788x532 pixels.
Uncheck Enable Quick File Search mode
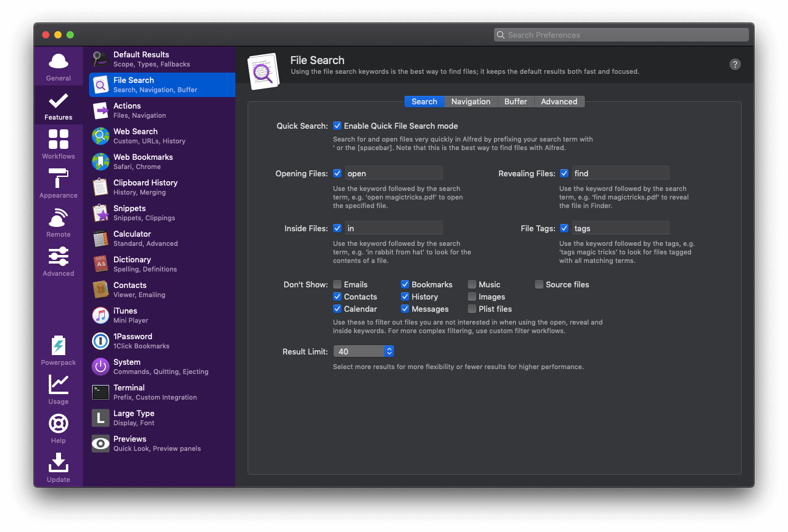click(337, 126)
